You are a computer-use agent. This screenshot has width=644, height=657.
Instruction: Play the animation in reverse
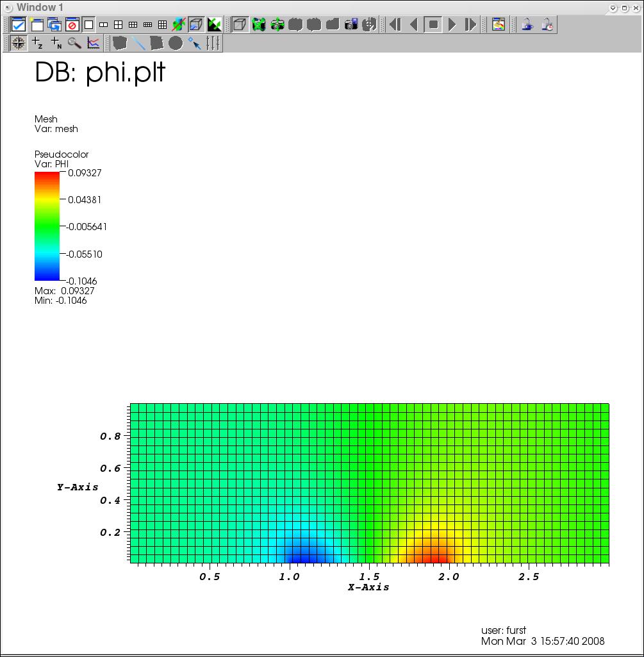point(414,25)
